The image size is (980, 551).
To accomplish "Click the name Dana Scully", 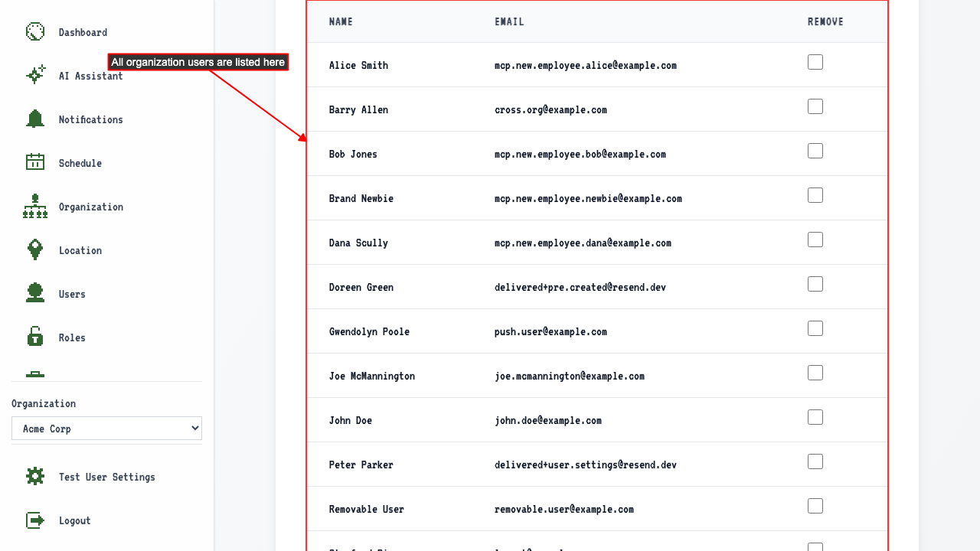I will [x=358, y=243].
